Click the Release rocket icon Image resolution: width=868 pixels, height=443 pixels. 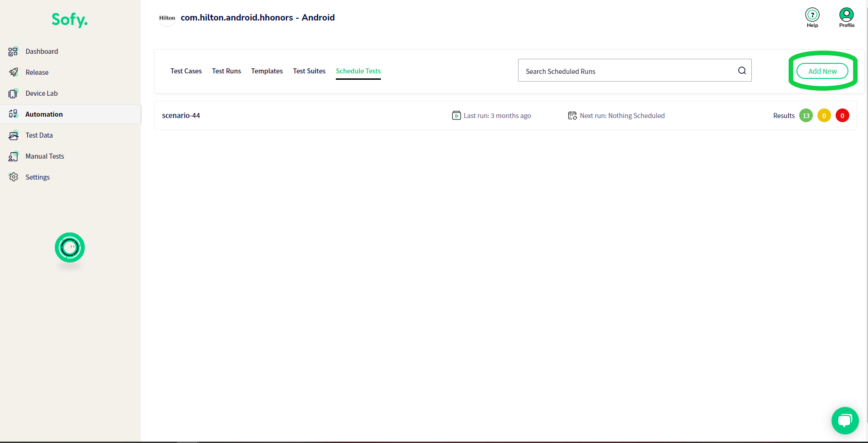pyautogui.click(x=13, y=72)
